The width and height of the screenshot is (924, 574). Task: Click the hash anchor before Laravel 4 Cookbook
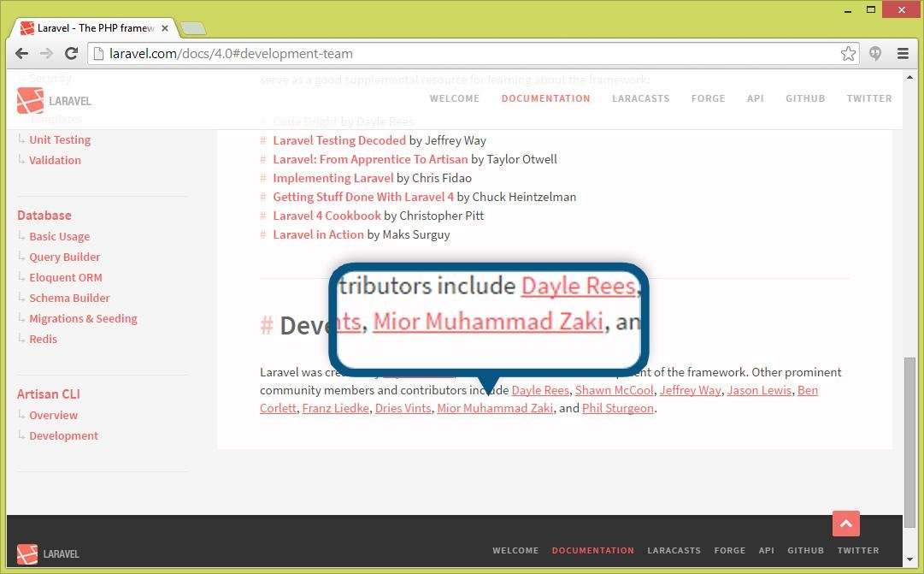pyautogui.click(x=262, y=216)
